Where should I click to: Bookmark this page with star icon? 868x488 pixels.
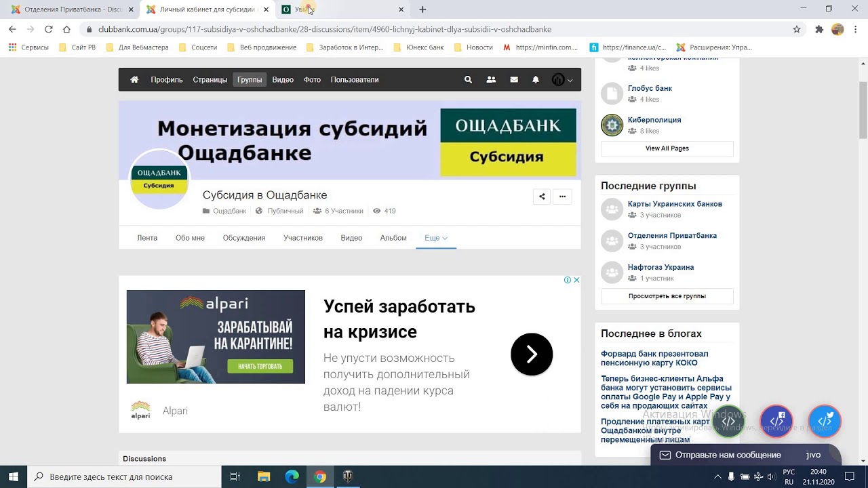click(797, 29)
